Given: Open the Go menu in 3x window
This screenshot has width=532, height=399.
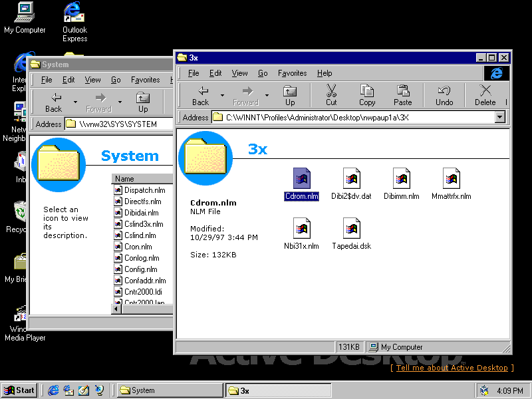Looking at the screenshot, I should (263, 73).
